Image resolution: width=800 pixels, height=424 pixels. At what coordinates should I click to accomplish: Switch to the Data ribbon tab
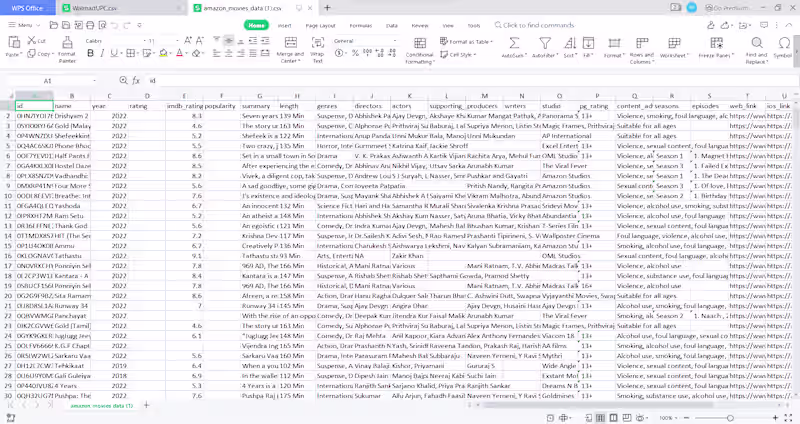(x=391, y=25)
